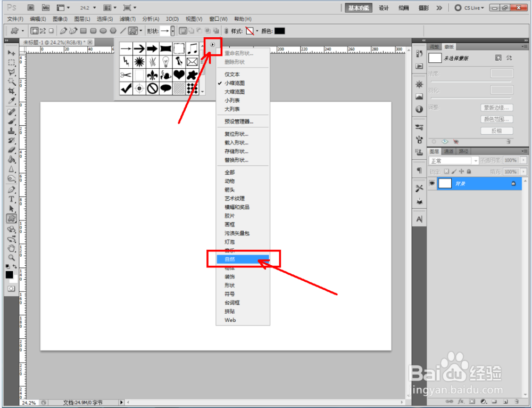Select the Eyedropper tool
The width and height of the screenshot is (532, 408).
[11, 101]
